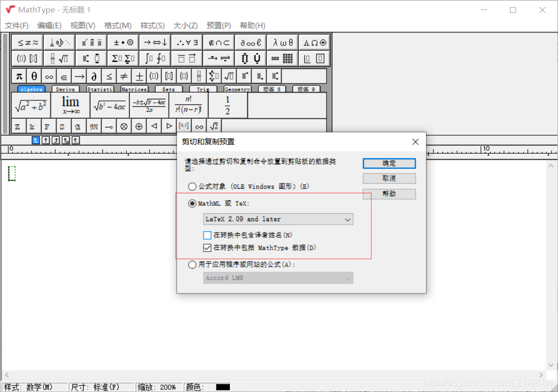558x392 pixels.
Task: Open the 文件(F) menu
Action: coord(16,25)
